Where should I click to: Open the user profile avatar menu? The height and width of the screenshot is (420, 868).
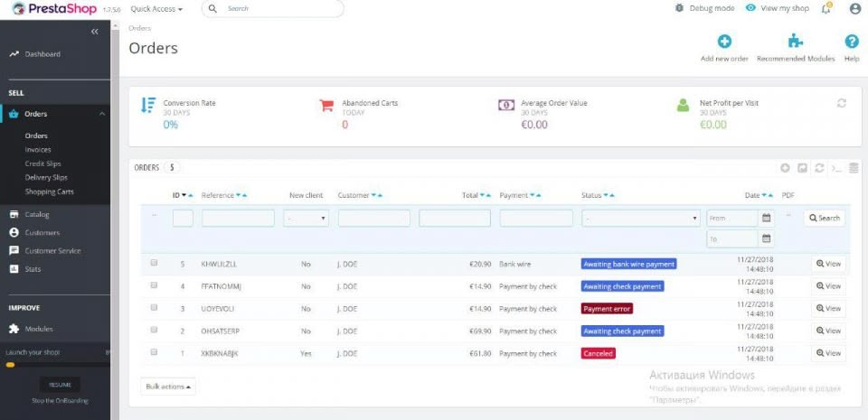855,8
